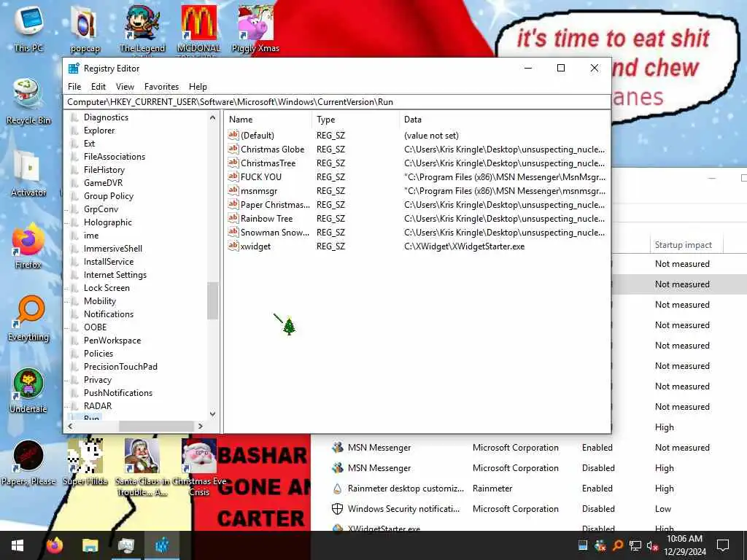Switch to Task Manager taskbar button
Viewport: 747px width, 560px height.
pos(125,545)
